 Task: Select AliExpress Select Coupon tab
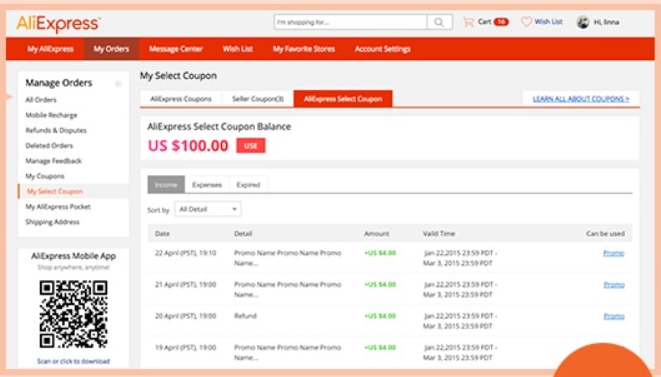(343, 99)
